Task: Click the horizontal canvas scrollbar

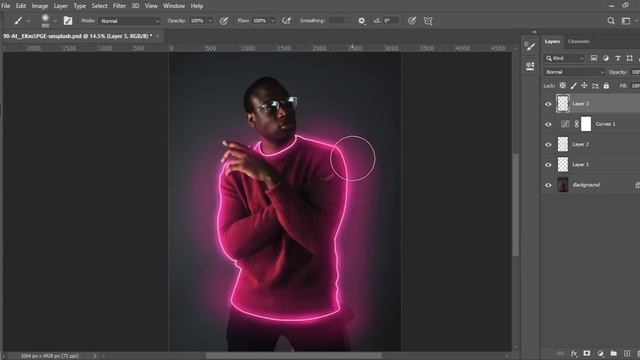Action: 294,356
